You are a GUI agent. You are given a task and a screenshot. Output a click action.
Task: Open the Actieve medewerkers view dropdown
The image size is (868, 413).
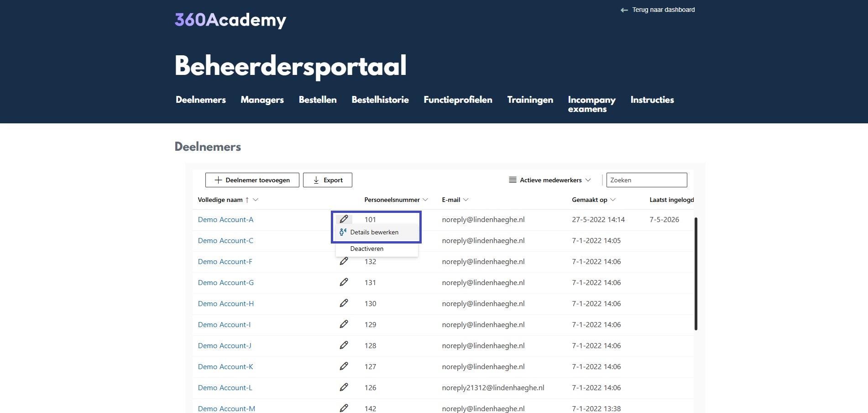coord(550,180)
